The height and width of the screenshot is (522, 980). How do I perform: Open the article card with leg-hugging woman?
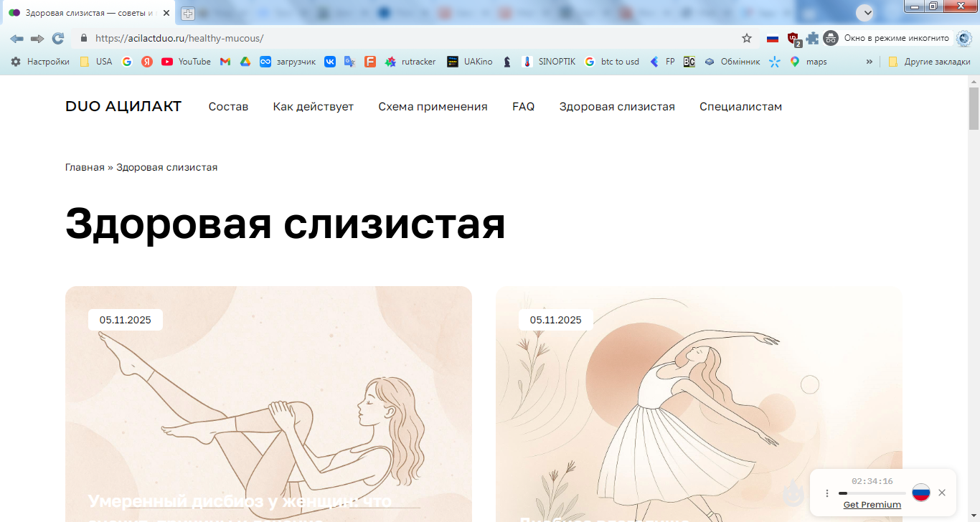268,404
